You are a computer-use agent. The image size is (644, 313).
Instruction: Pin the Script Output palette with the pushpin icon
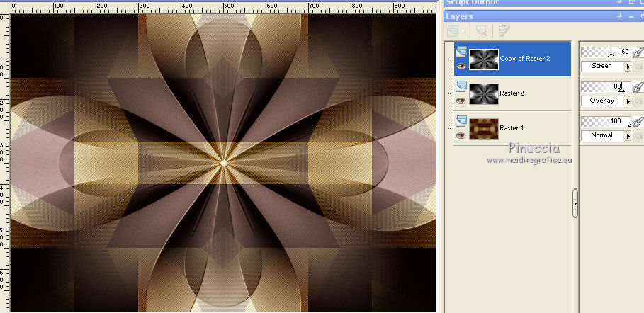(619, 2)
